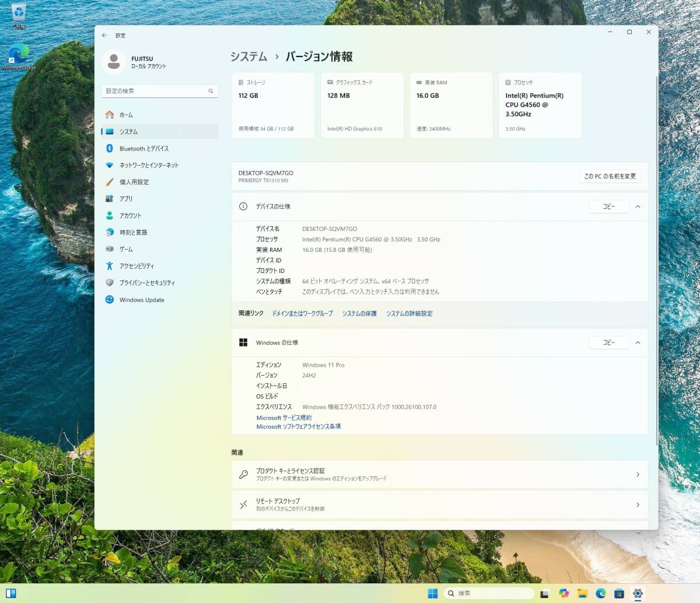Copy Windows specifications with コピー button

point(609,343)
